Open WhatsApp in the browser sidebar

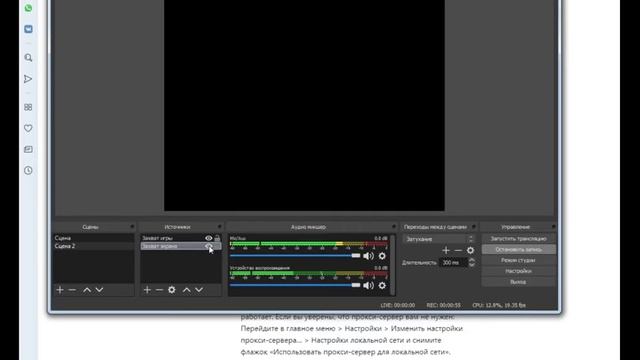tap(28, 8)
